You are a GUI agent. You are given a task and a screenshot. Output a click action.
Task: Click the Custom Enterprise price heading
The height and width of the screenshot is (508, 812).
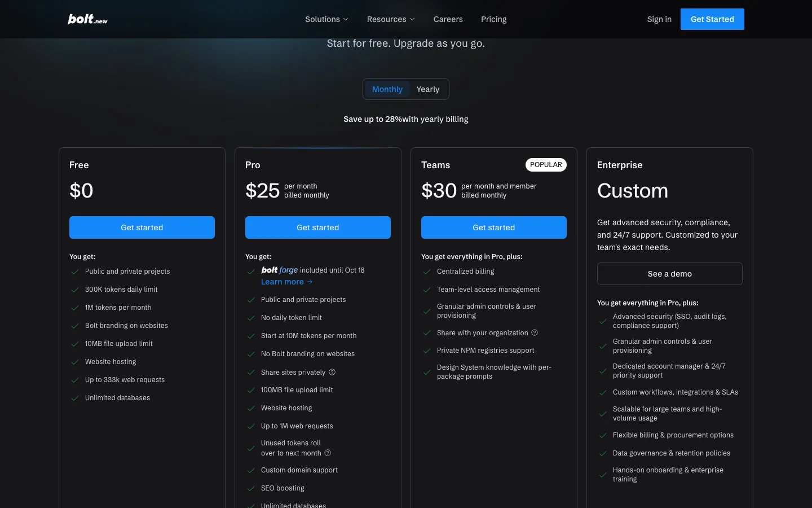[x=633, y=191]
